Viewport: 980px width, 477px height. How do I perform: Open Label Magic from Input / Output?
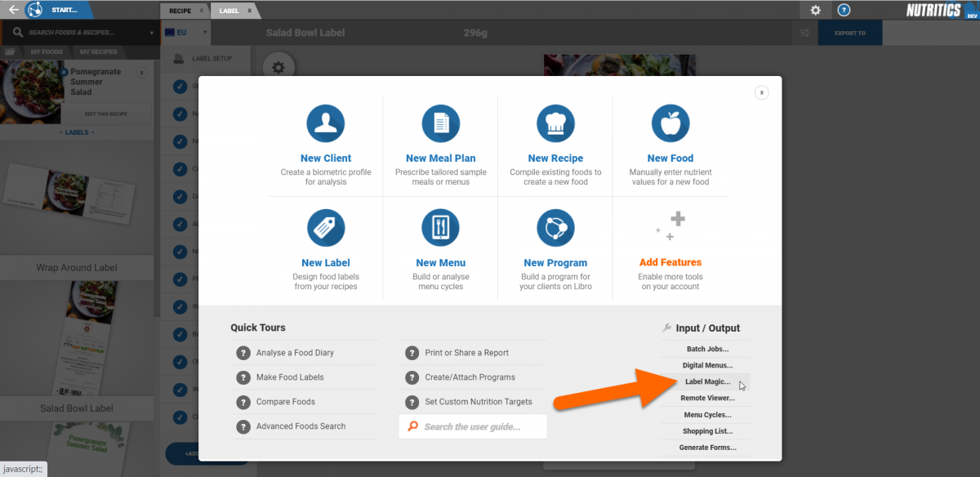[707, 381]
